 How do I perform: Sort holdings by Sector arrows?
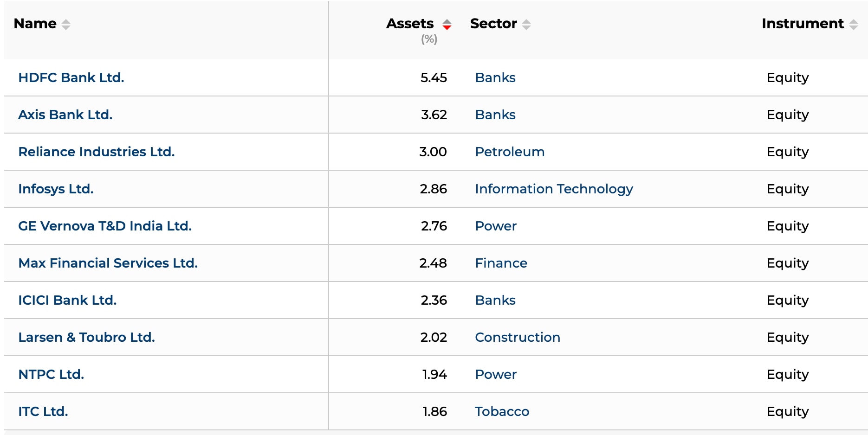[526, 24]
